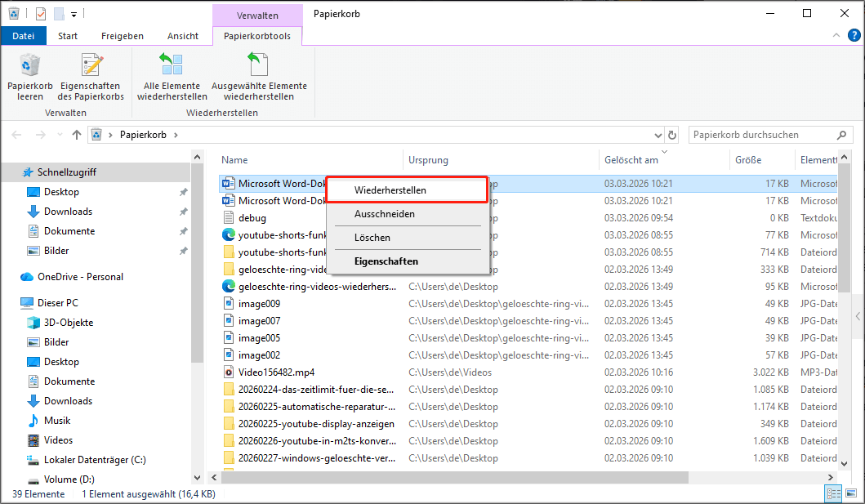Click the up-directory arrow icon
The height and width of the screenshot is (504, 865).
77,135
